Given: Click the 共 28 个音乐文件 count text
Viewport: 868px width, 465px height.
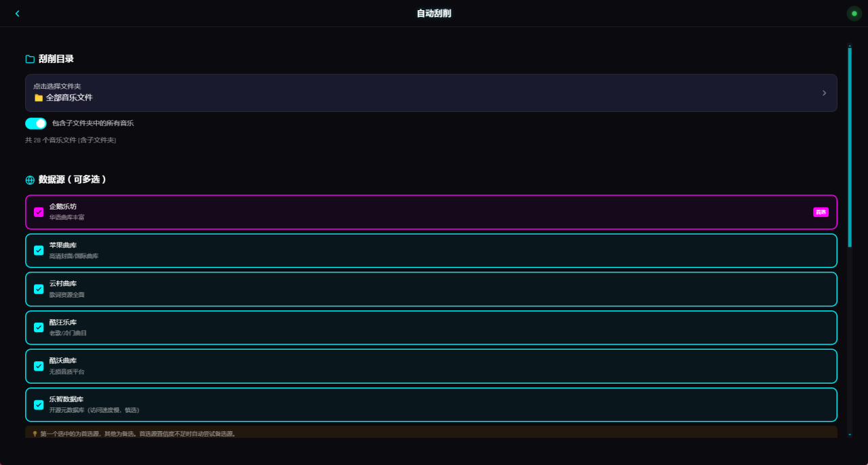Looking at the screenshot, I should tap(71, 140).
